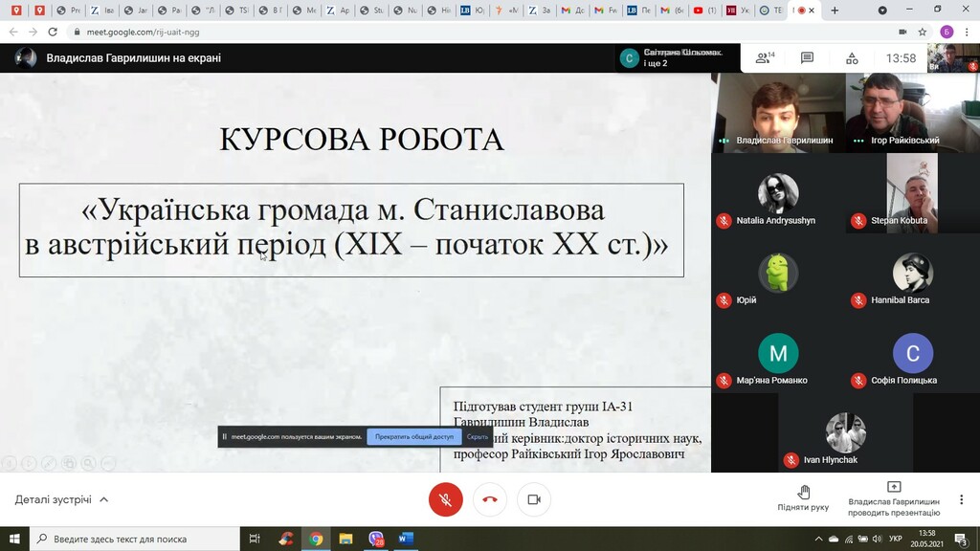The width and height of the screenshot is (980, 551).
Task: Click the browser reload page icon
Action: [x=53, y=32]
